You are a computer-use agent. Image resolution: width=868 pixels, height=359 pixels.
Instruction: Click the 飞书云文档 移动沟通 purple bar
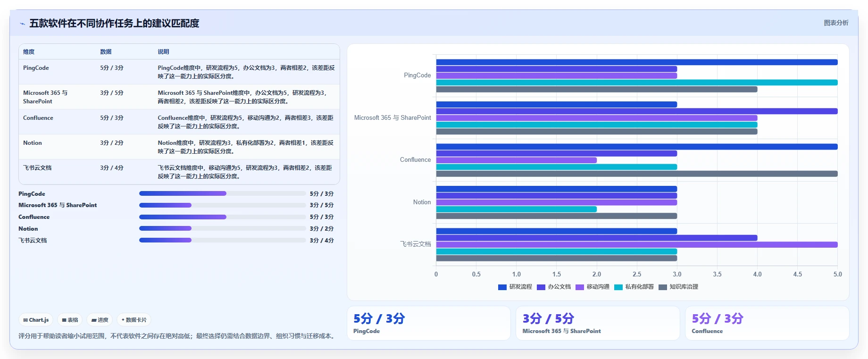coord(637,245)
